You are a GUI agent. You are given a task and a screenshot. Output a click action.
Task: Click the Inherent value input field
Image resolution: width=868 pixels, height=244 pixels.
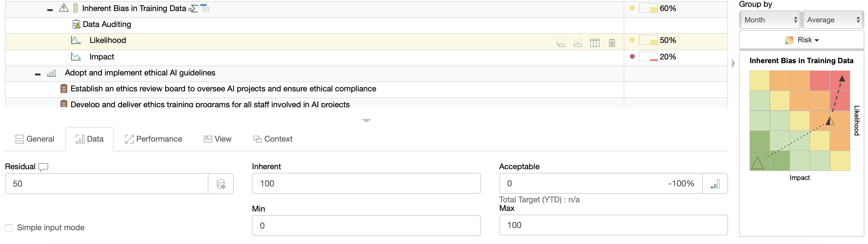point(366,183)
